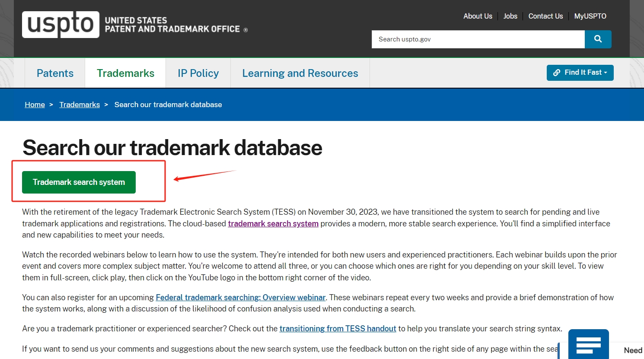View the transitioning from TESS handout
Viewport: 644px width, 359px height.
[x=338, y=328]
